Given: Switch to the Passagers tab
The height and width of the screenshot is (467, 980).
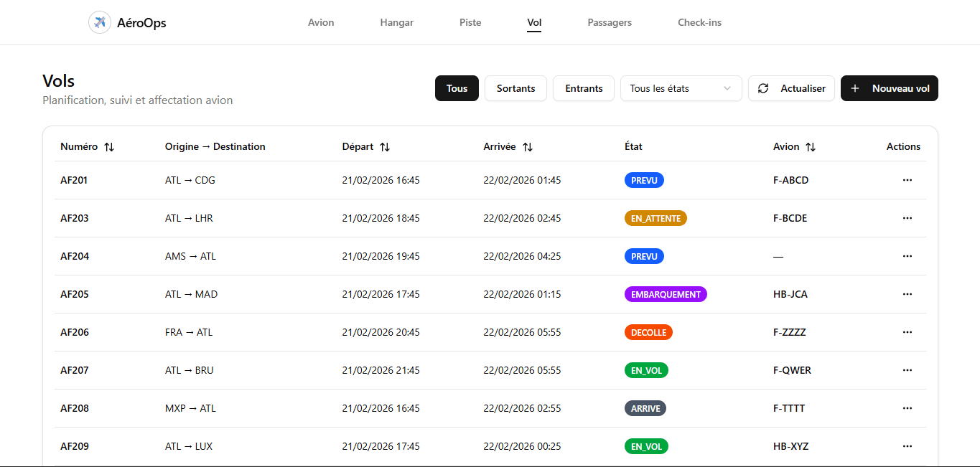Looking at the screenshot, I should [609, 22].
